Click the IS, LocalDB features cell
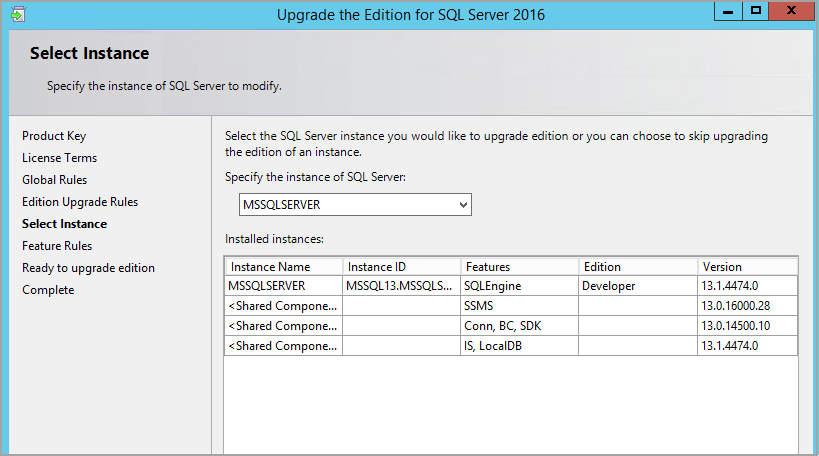This screenshot has width=819, height=456. click(520, 346)
